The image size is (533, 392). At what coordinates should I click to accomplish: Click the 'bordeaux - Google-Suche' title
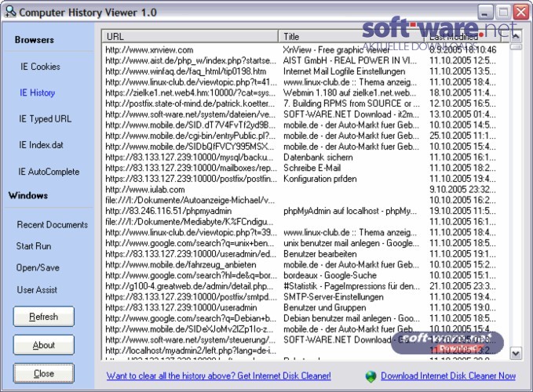pyautogui.click(x=330, y=275)
